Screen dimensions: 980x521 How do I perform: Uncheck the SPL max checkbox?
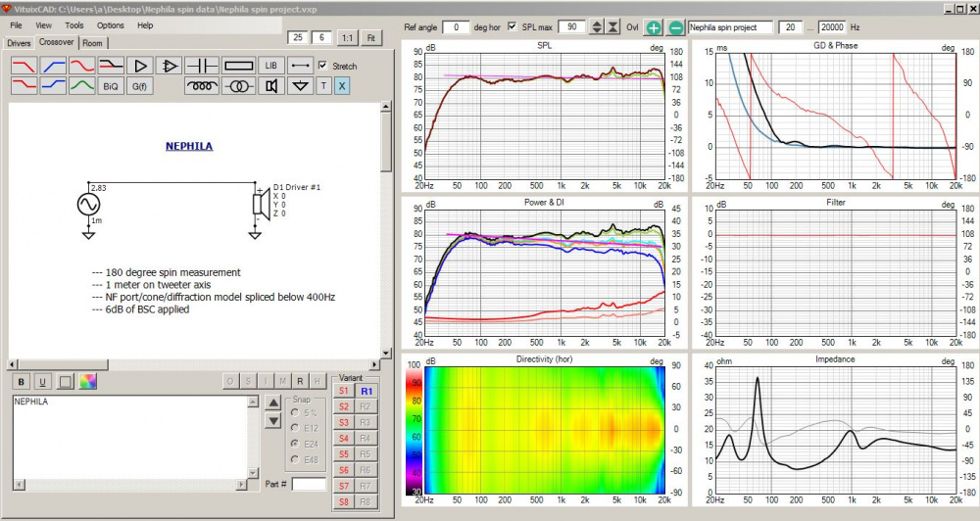(512, 26)
